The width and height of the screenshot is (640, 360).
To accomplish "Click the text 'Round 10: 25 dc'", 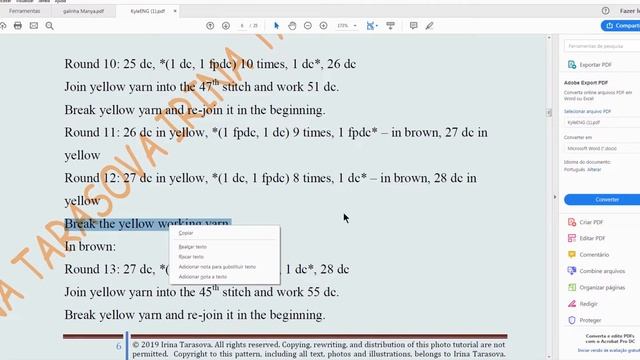I will pyautogui.click(x=108, y=64).
